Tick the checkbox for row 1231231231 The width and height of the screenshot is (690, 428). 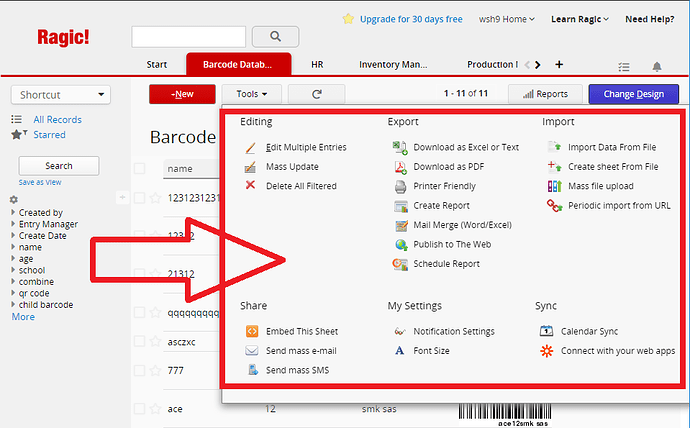tap(139, 198)
